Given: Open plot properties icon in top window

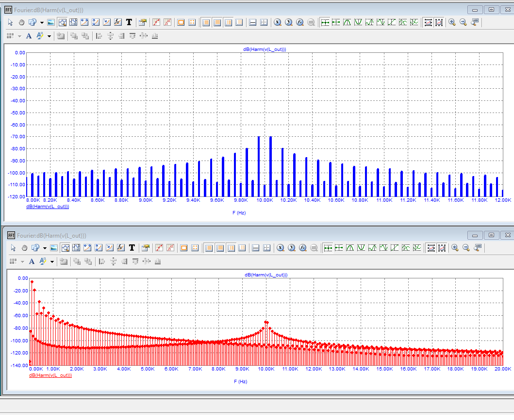Looking at the screenshot, I should tap(142, 22).
